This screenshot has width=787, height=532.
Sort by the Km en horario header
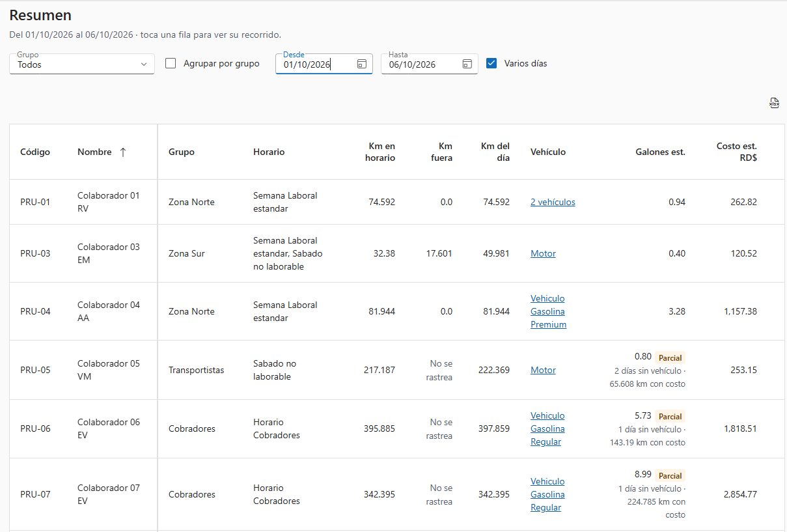(x=380, y=152)
